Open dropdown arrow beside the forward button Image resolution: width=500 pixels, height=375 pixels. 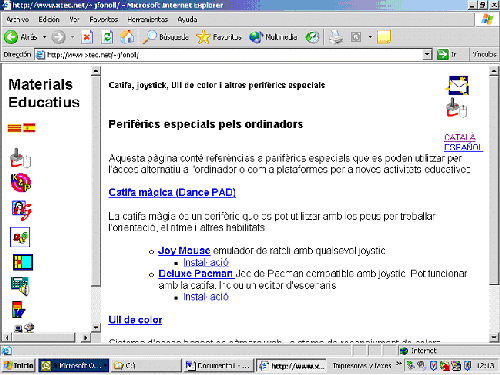coord(72,37)
